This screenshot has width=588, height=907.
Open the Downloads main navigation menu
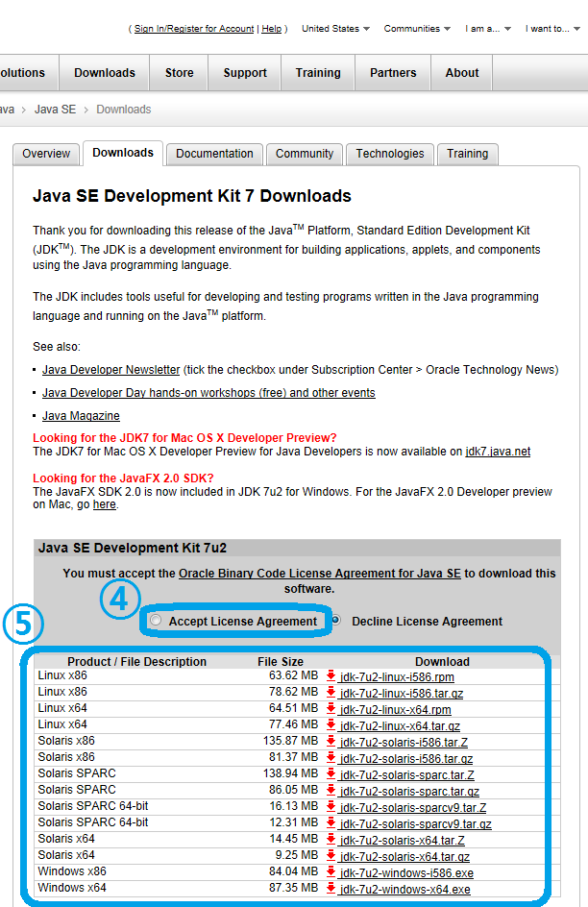pos(105,73)
